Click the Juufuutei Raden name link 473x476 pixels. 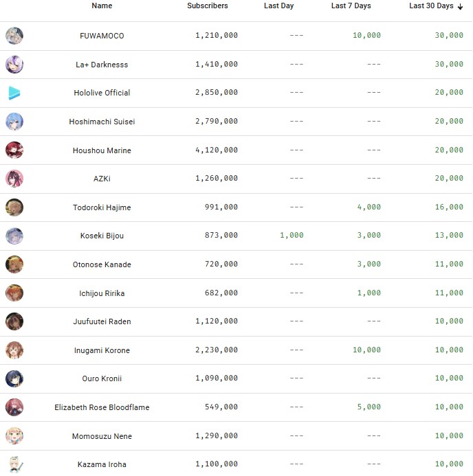point(102,321)
